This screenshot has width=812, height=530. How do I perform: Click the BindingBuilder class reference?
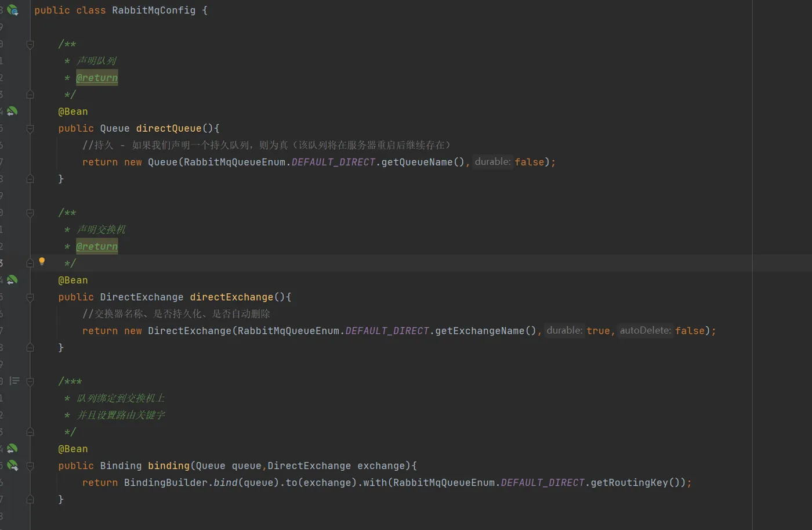166,482
